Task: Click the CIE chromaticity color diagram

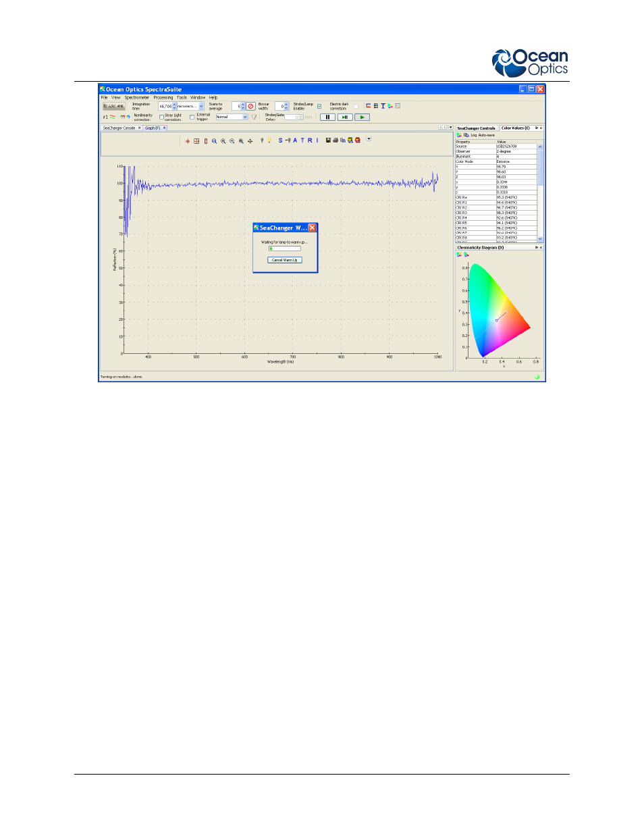Action: tap(500, 311)
